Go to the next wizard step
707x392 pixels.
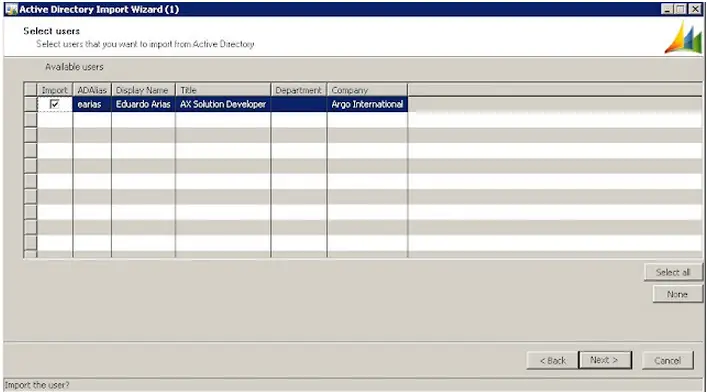tap(605, 360)
